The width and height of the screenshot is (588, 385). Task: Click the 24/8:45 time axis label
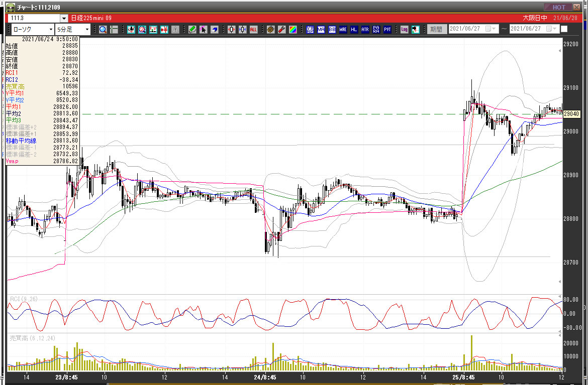click(x=265, y=377)
